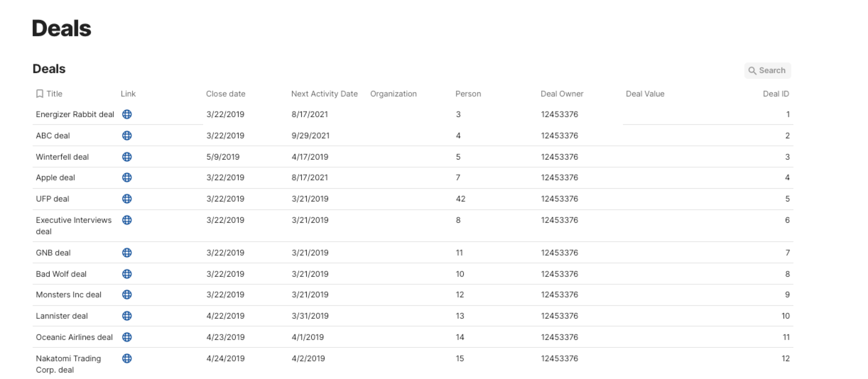Image resolution: width=868 pixels, height=379 pixels.
Task: Select the Monsters Inc deal title
Action: coord(69,295)
